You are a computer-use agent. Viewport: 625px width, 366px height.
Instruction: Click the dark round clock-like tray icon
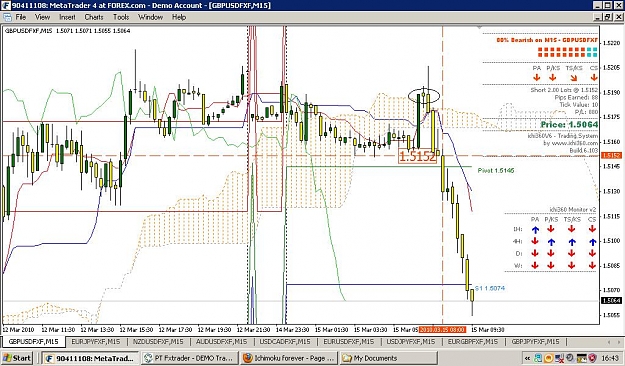tap(570, 358)
